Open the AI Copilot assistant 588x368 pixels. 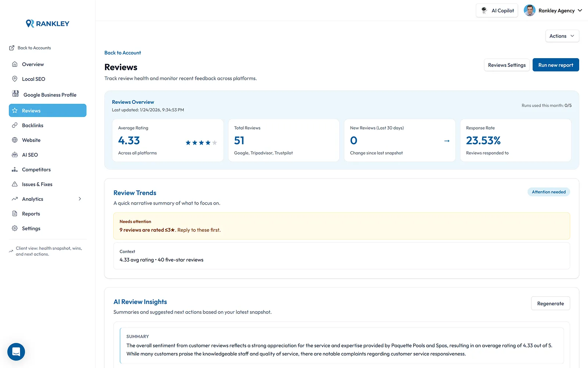click(x=497, y=10)
